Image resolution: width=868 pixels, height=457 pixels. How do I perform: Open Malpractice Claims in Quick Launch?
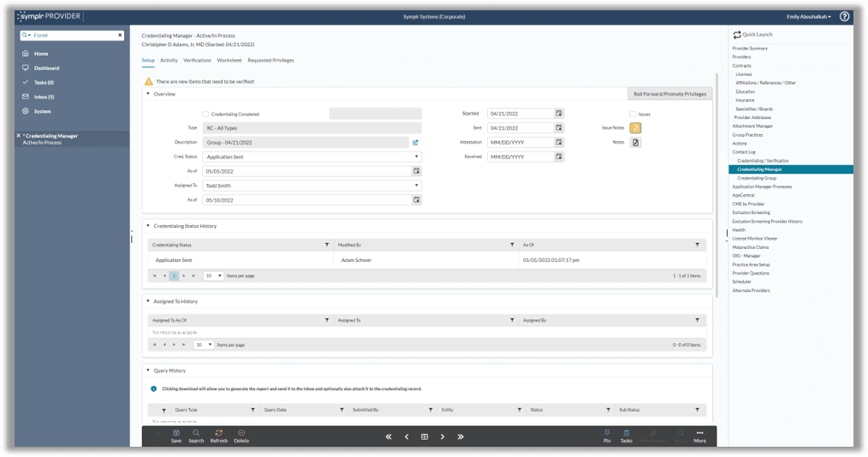[751, 246]
